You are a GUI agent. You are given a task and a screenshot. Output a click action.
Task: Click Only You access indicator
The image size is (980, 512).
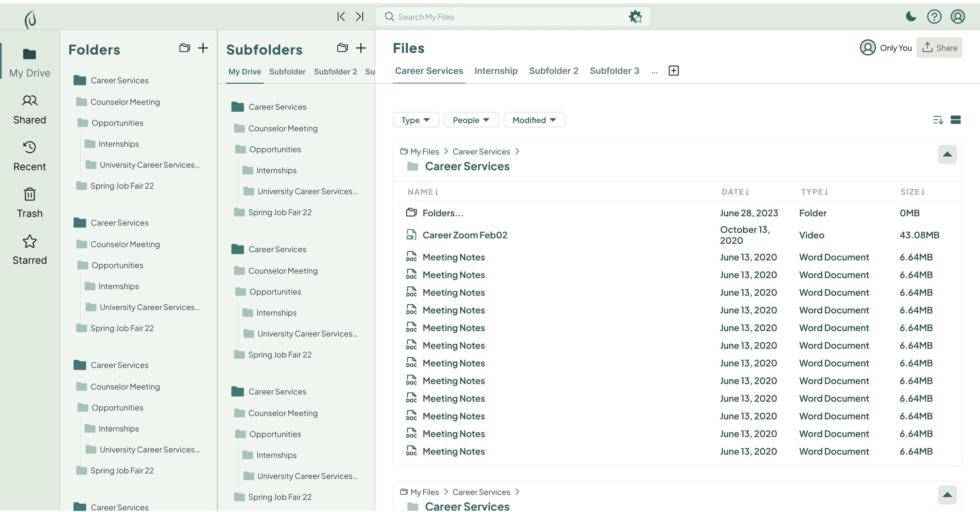tap(886, 48)
